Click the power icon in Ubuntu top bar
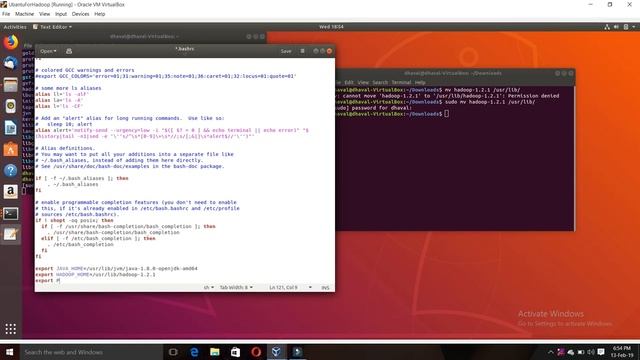The width and height of the screenshot is (640, 360). coord(626,27)
